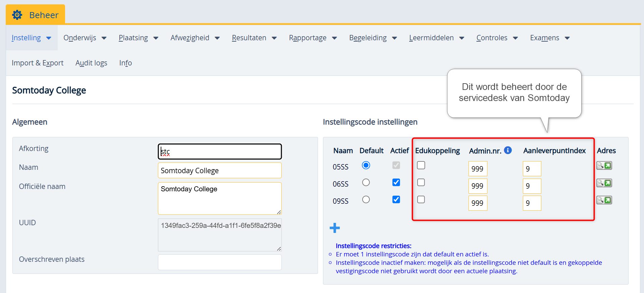Viewport: 644px width, 293px height.
Task: Toggle the Actief checkbox for 09SS
Action: coord(396,199)
